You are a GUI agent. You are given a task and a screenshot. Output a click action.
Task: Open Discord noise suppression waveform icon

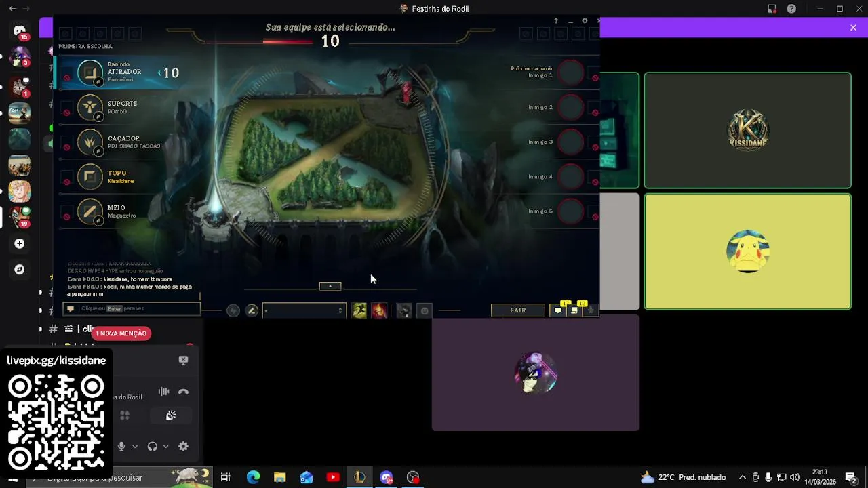click(x=163, y=392)
